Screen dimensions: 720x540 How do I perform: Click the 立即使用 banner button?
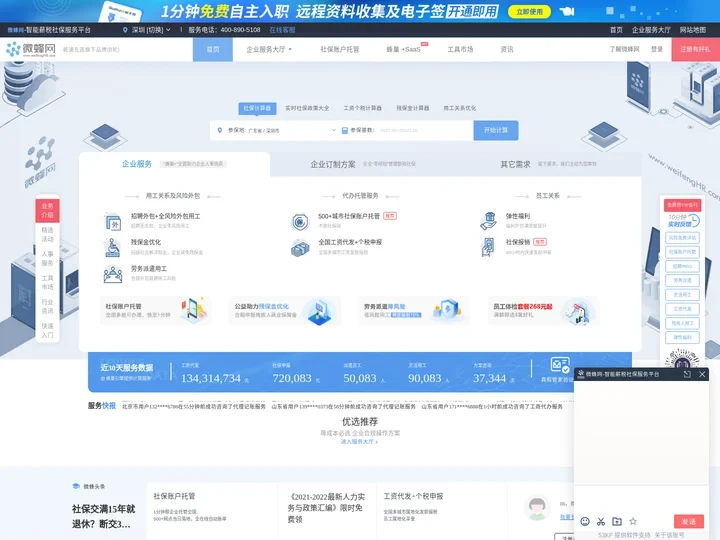pos(529,11)
